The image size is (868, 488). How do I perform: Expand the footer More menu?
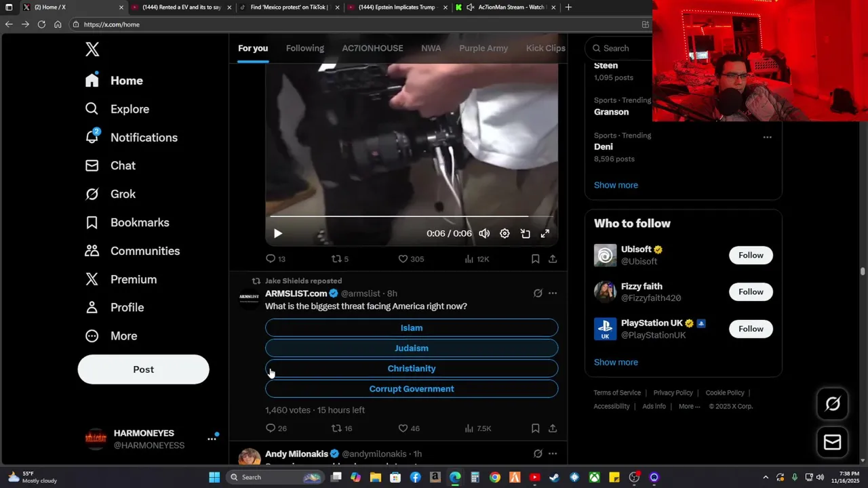click(x=690, y=407)
